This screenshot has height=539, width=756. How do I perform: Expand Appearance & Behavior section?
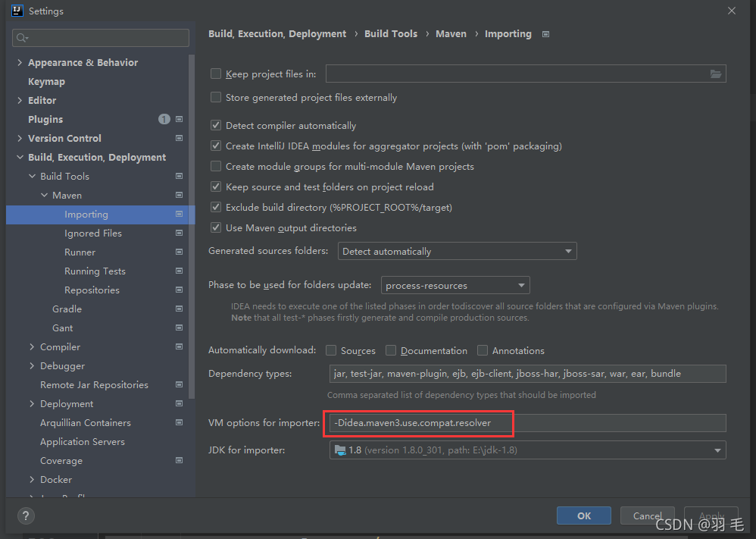(x=20, y=62)
